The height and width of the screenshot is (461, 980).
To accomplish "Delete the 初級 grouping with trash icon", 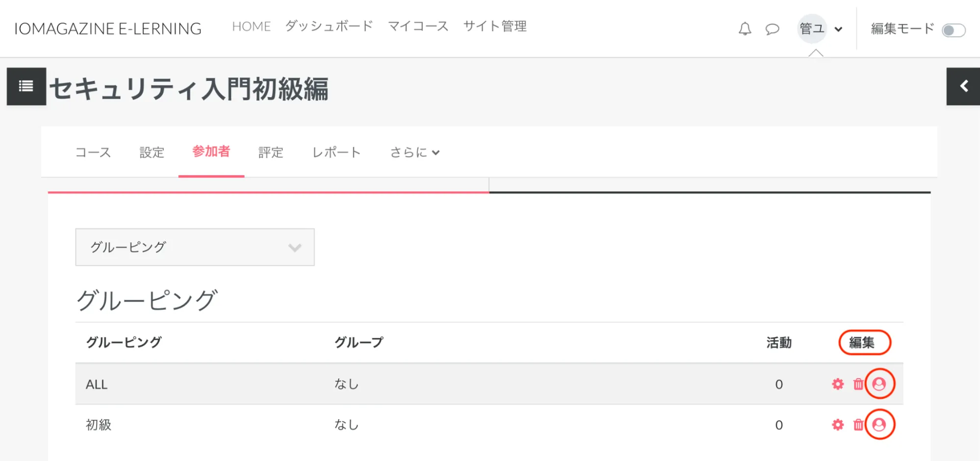I will coord(858,425).
